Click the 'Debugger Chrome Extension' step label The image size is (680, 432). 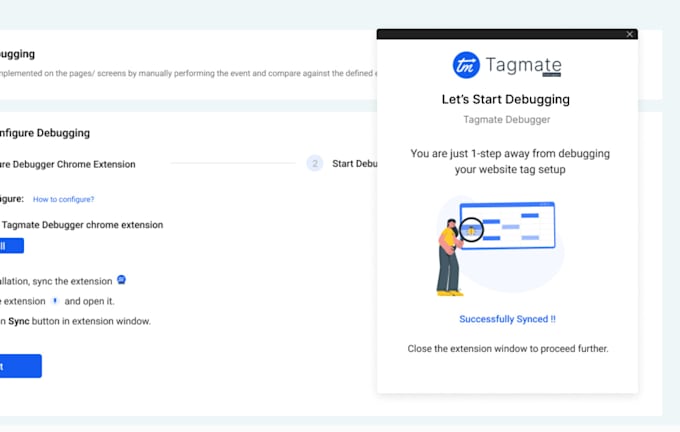[68, 164]
